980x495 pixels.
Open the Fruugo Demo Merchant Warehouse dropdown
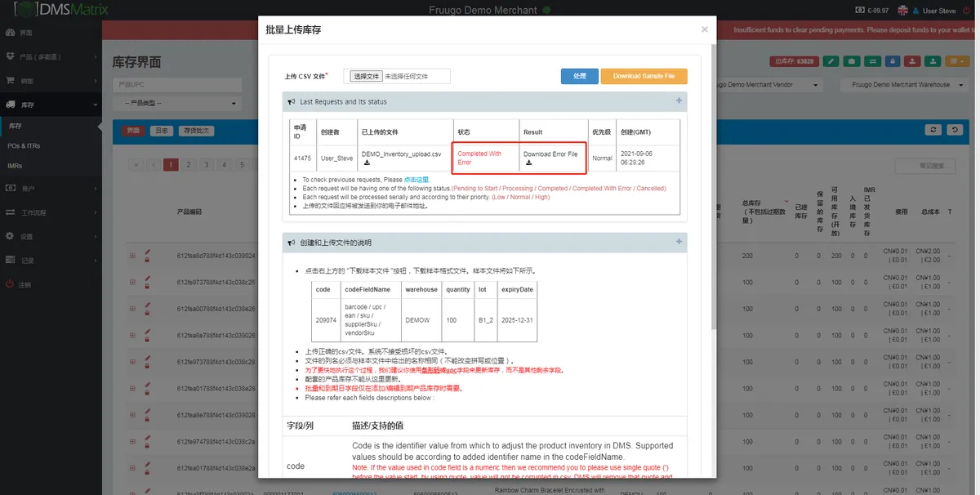905,84
